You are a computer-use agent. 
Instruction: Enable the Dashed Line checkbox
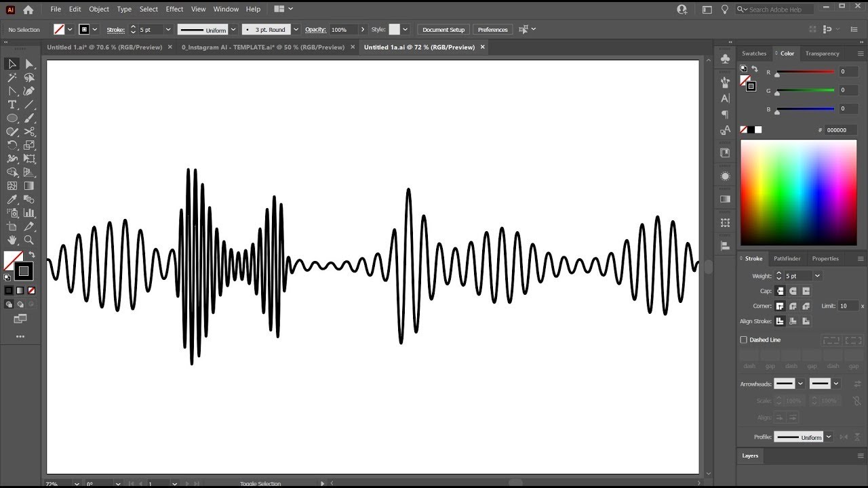[x=744, y=340]
